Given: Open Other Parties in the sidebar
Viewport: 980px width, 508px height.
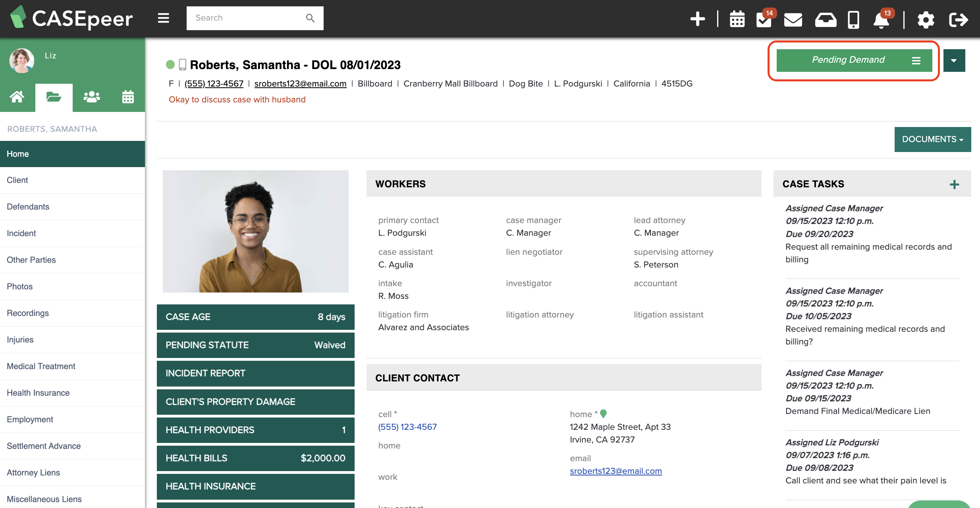Looking at the screenshot, I should point(72,260).
